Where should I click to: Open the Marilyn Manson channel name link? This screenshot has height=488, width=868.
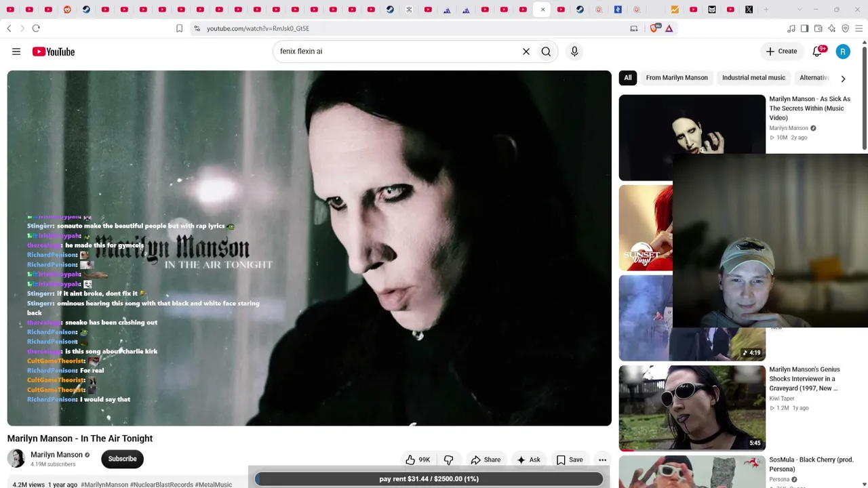(56, 455)
